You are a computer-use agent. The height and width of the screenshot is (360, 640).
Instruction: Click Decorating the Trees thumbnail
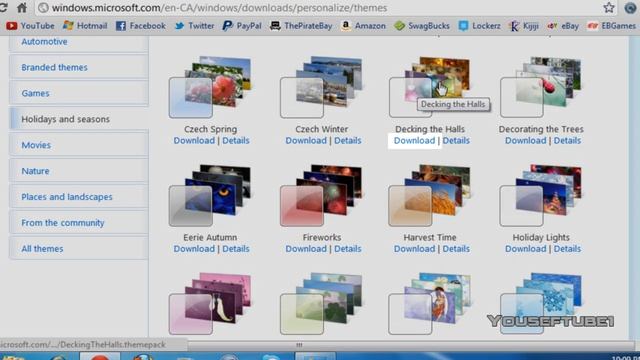click(541, 87)
